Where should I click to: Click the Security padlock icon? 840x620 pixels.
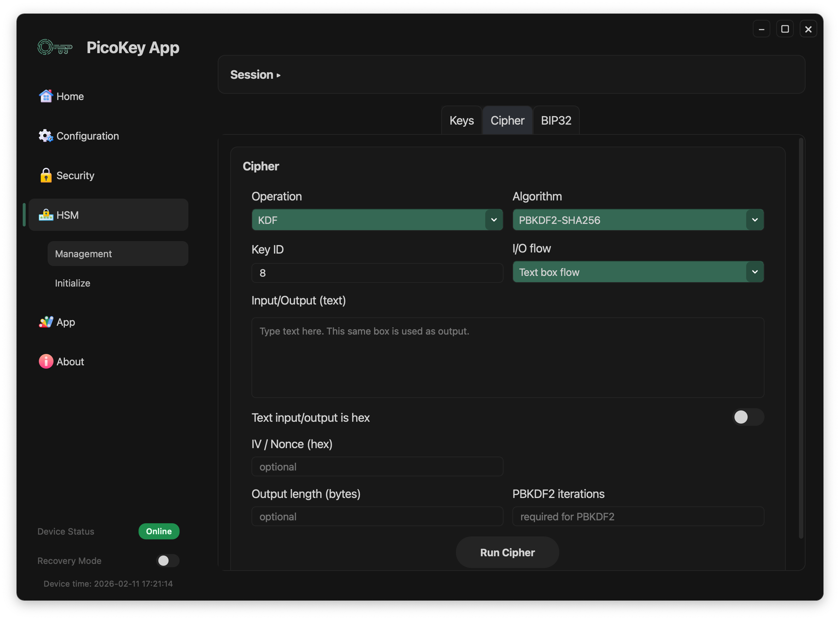[x=46, y=175]
